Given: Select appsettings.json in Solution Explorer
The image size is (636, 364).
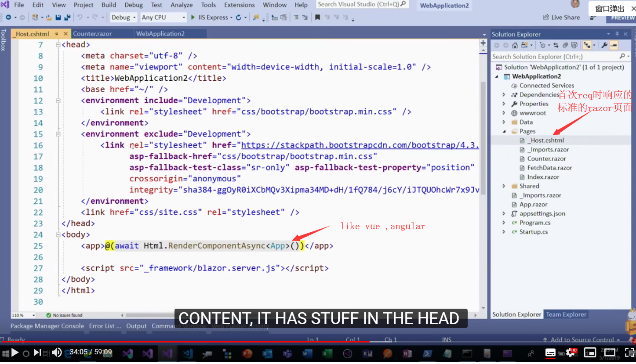Looking at the screenshot, I should [x=542, y=214].
